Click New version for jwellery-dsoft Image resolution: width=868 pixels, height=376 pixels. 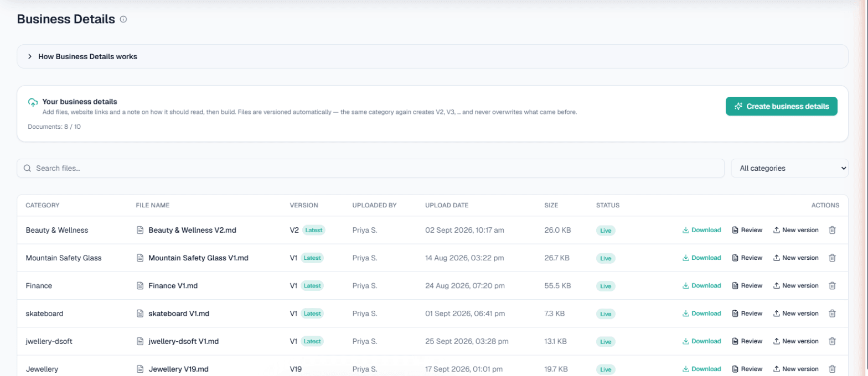point(795,341)
